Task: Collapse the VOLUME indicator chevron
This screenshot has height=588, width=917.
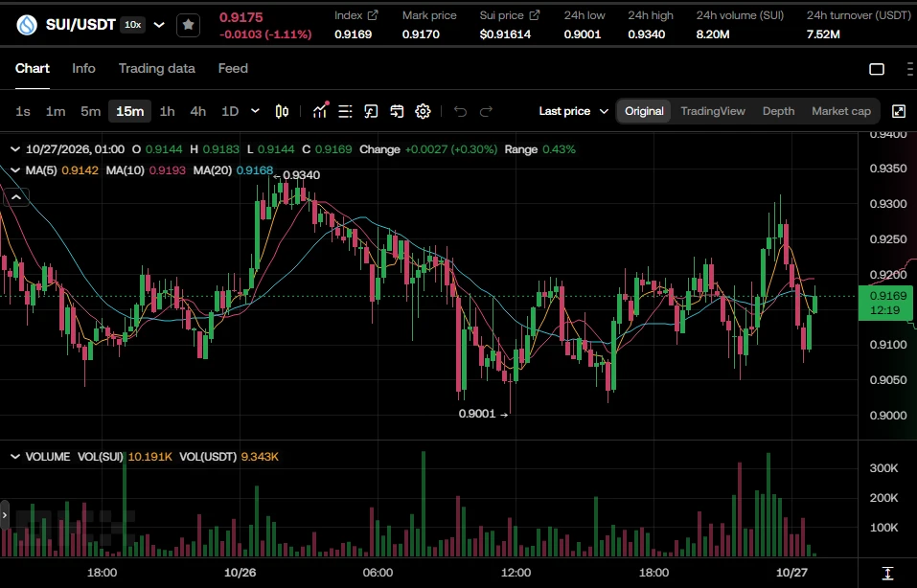Action: point(15,457)
